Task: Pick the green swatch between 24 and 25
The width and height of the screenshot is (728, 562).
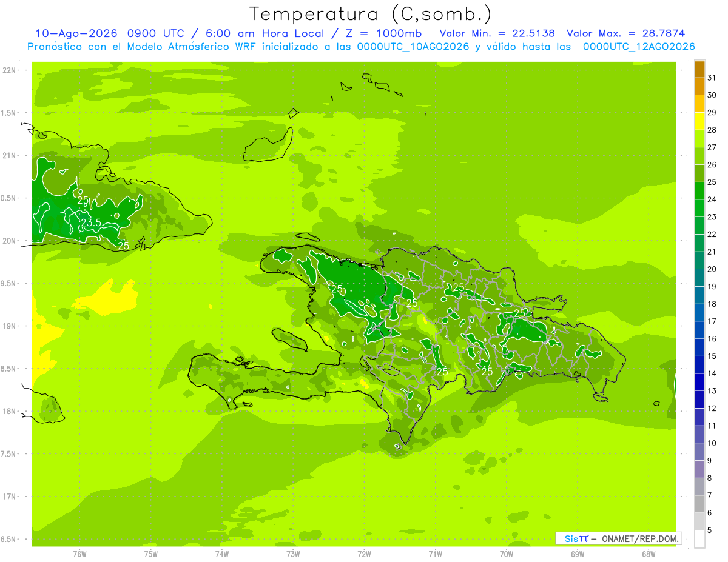Action: pos(699,191)
